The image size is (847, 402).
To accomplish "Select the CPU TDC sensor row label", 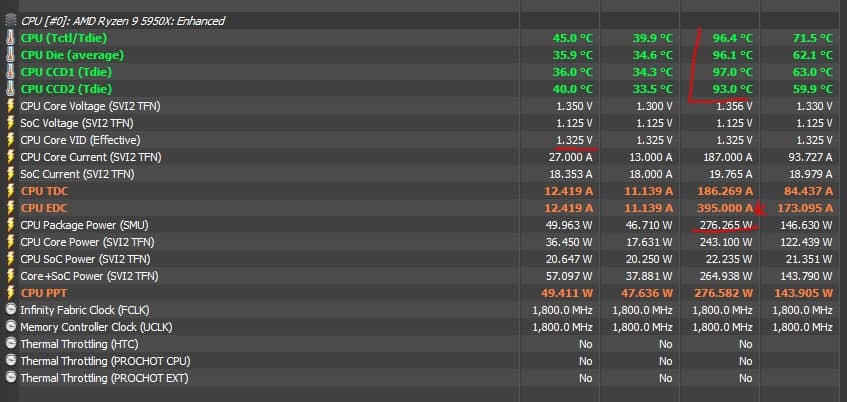I will tap(44, 191).
